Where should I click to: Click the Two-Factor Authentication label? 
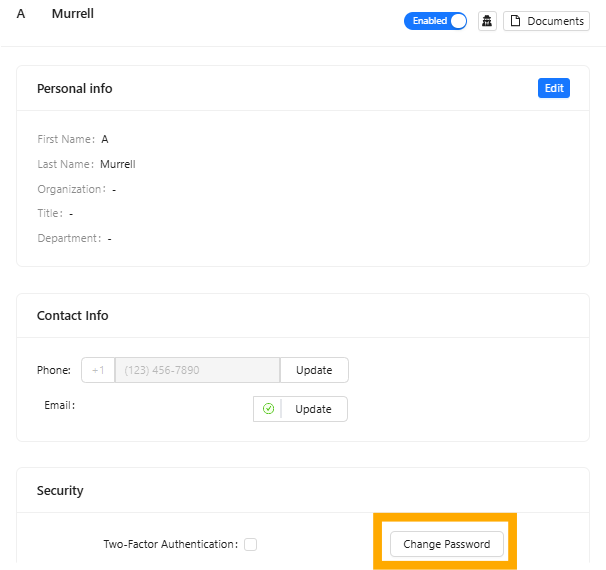170,545
